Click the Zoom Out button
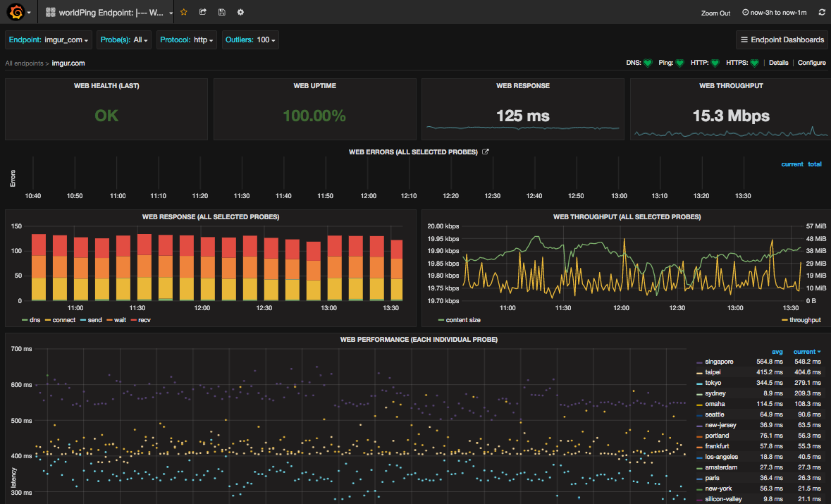This screenshot has width=831, height=504. [715, 13]
